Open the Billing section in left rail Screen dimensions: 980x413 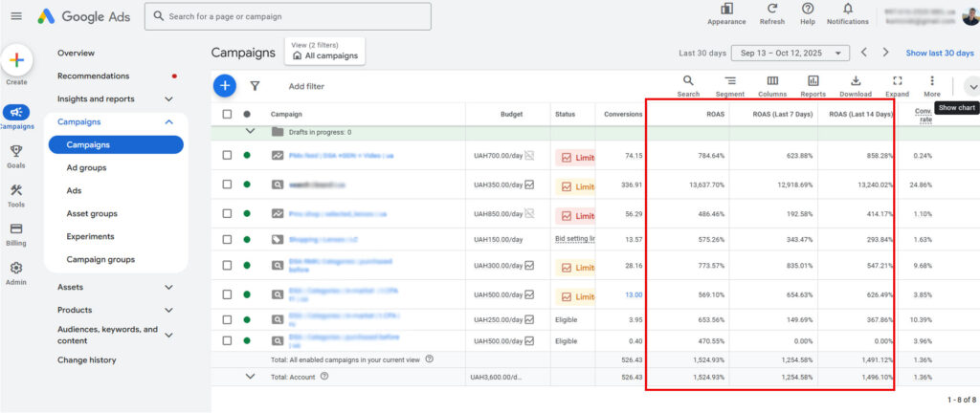[x=16, y=229]
